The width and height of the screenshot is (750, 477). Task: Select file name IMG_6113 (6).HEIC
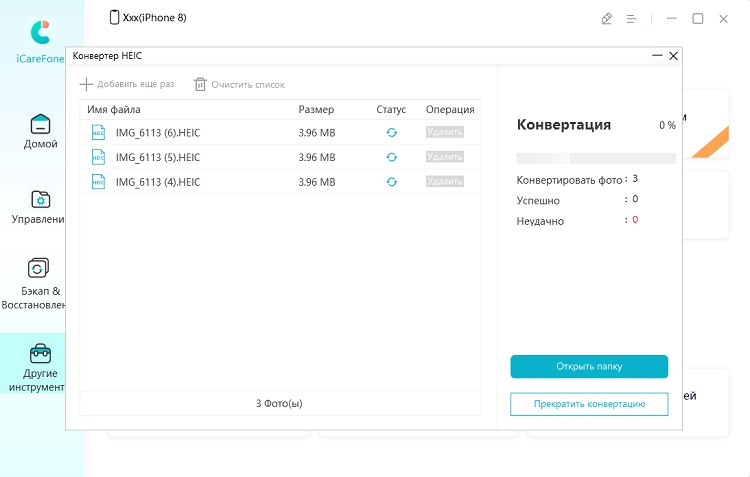158,133
